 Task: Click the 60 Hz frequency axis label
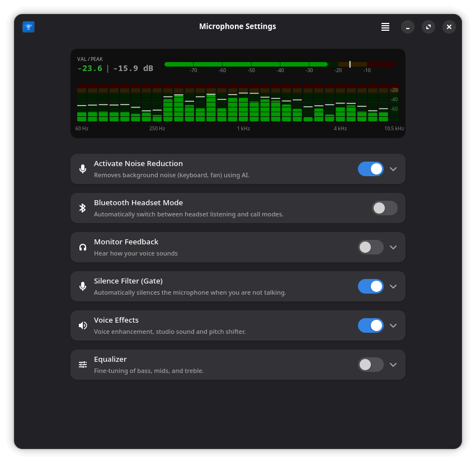(82, 129)
